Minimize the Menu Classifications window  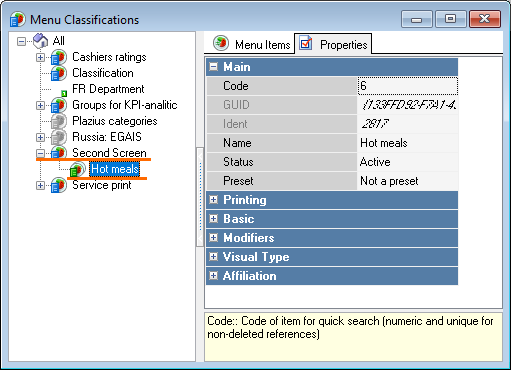417,19
